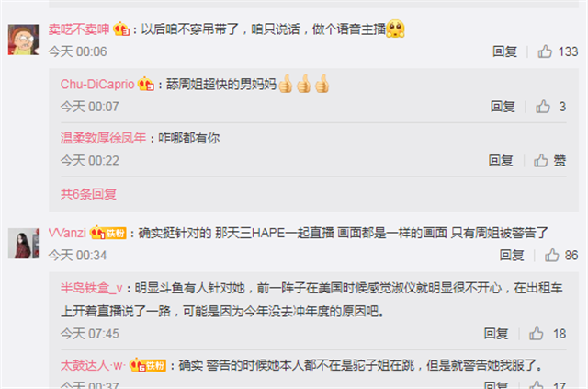Click member crown badge next to Chu-DiCaprio
588x389 pixels.
[x=146, y=84]
